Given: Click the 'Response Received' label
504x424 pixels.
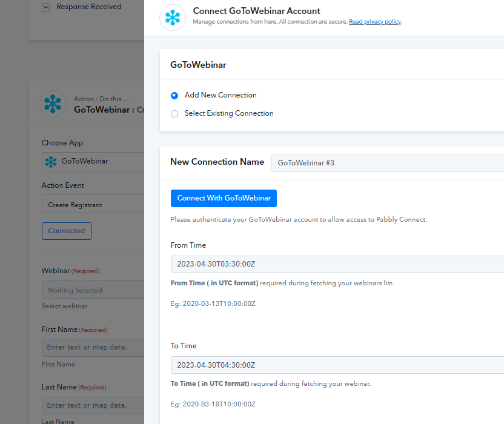Looking at the screenshot, I should (89, 7).
